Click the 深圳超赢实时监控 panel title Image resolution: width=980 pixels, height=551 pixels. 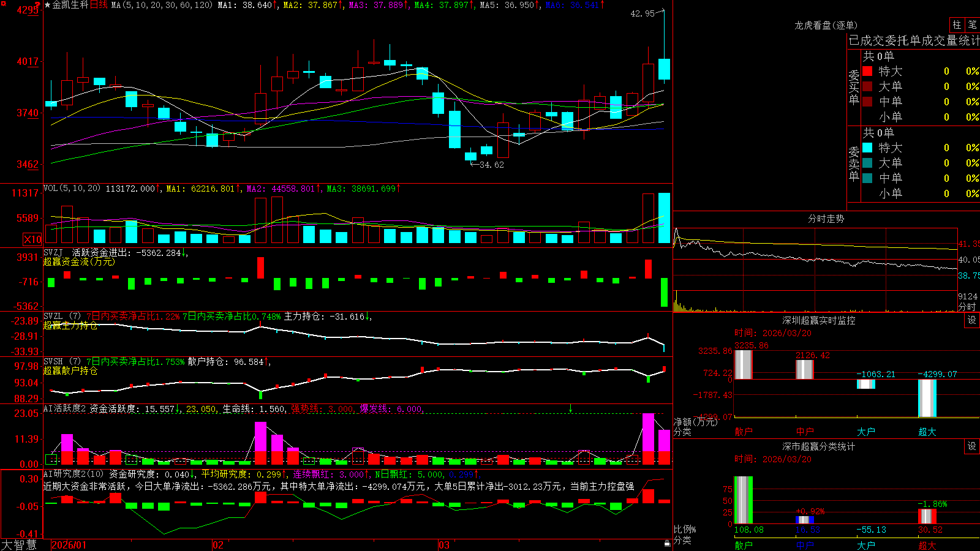click(x=818, y=320)
